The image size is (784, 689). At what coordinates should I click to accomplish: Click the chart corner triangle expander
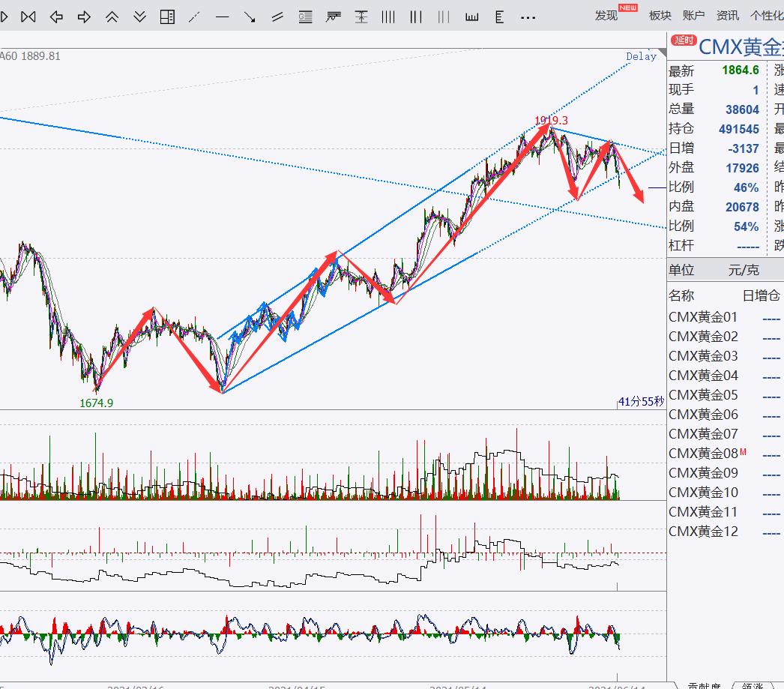pyautogui.click(x=663, y=52)
